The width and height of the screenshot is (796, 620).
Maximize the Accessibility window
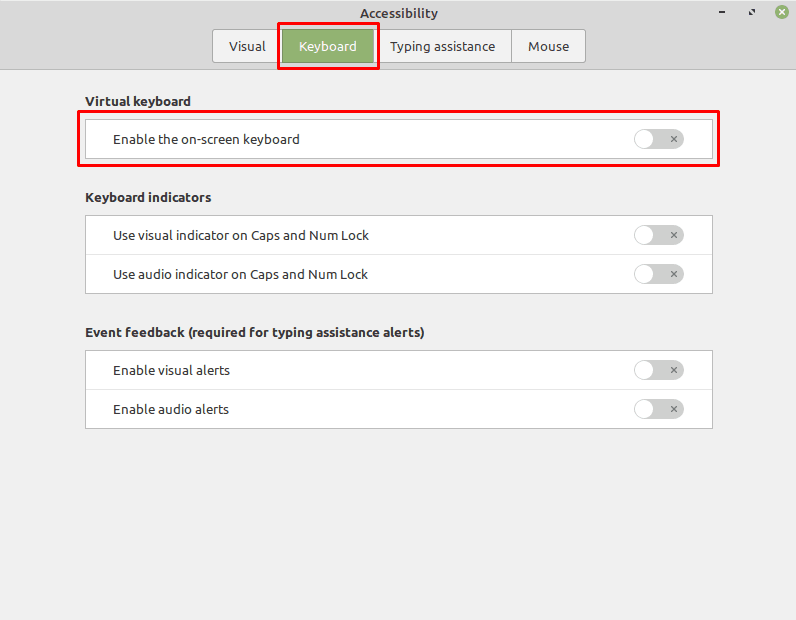(752, 12)
